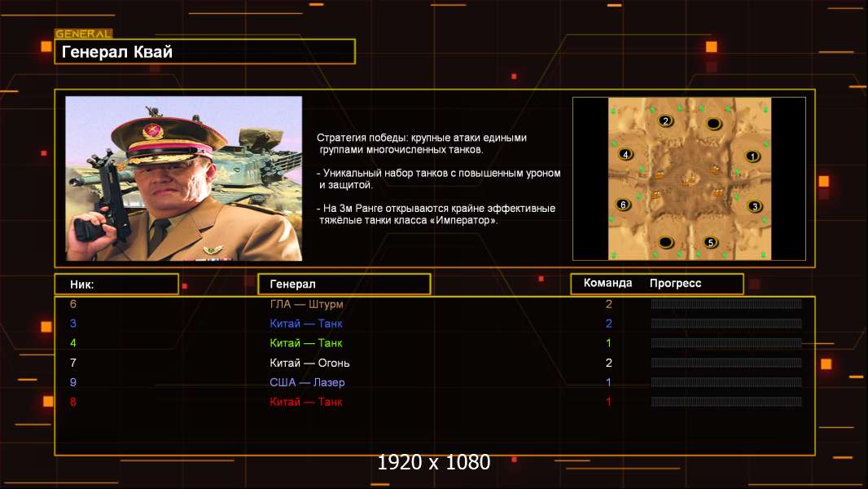
Task: Click the "Команда" column header
Action: [x=607, y=283]
